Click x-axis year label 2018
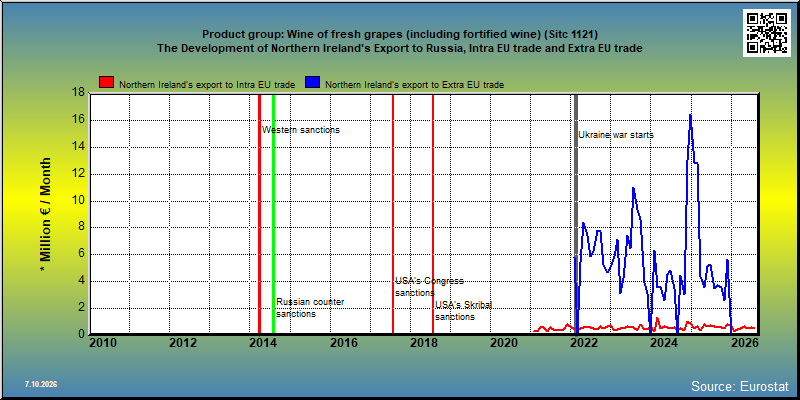Screen dimensions: 800x400 point(423,342)
